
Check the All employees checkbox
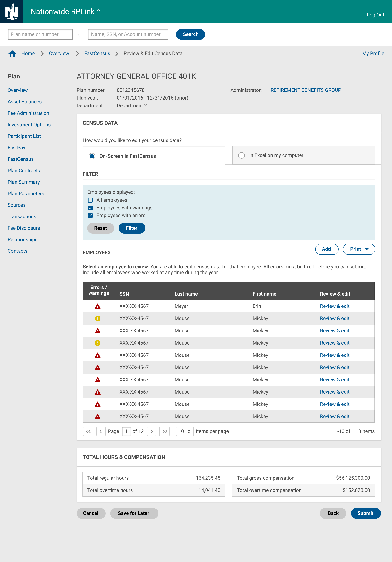pos(90,200)
